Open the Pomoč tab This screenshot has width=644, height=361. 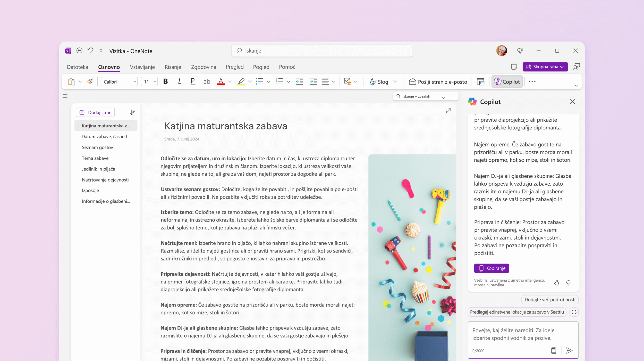pyautogui.click(x=287, y=67)
